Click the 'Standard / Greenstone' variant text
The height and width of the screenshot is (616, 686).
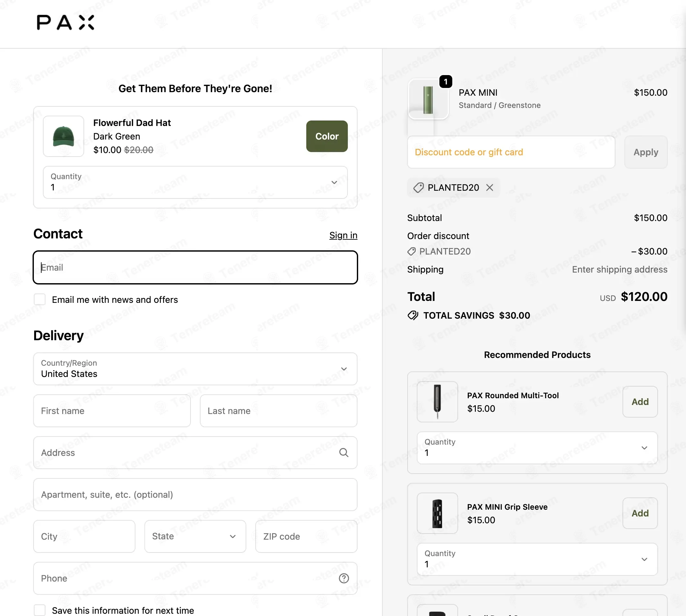click(500, 105)
